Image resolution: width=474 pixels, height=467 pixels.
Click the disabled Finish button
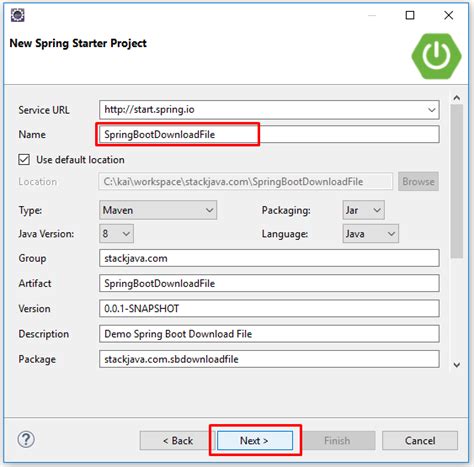click(338, 440)
